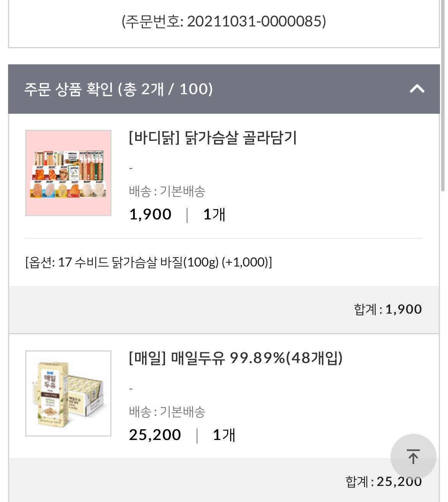Click the 1,900 price of 닭가슴살
Viewport: 448px width, 502px height.
[x=150, y=214]
